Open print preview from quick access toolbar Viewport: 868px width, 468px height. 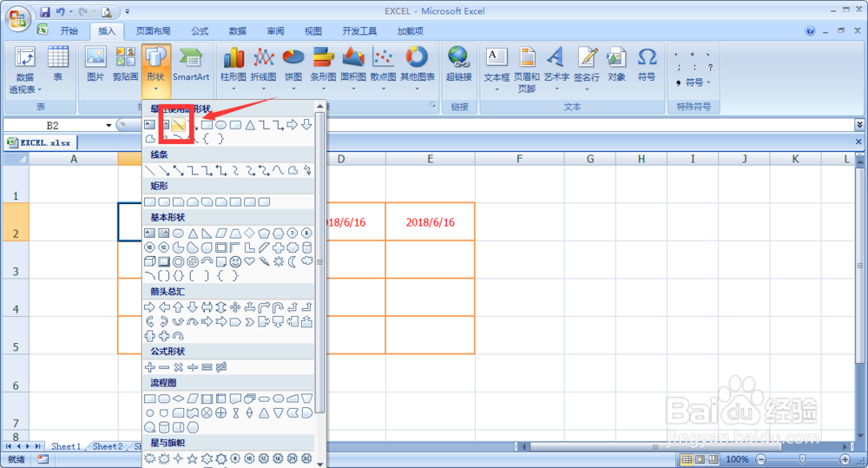(106, 11)
